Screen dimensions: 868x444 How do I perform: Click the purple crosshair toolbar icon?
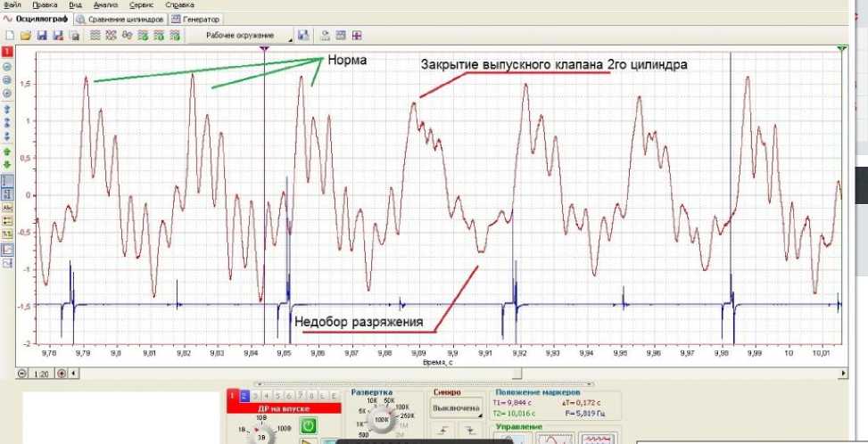click(x=357, y=36)
